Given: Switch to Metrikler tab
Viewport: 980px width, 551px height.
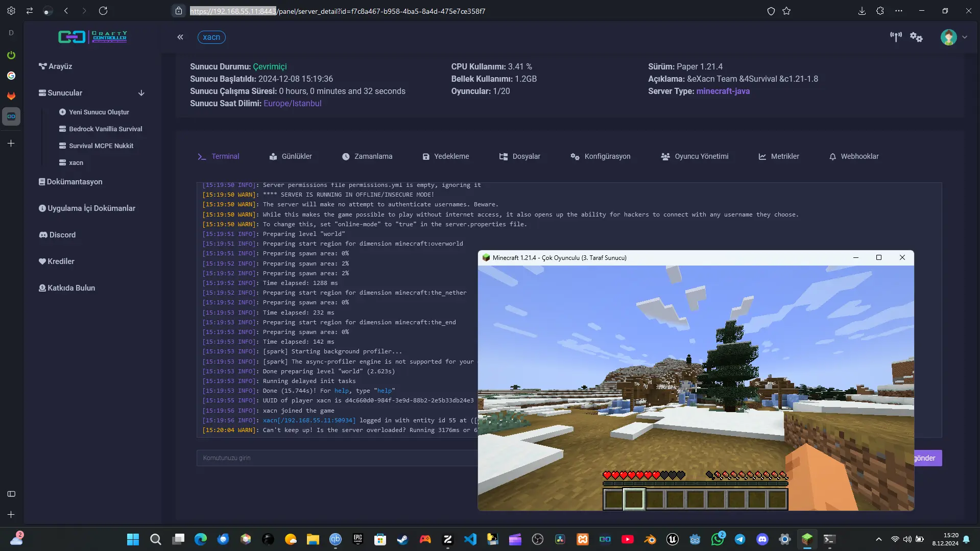Looking at the screenshot, I should click(779, 156).
